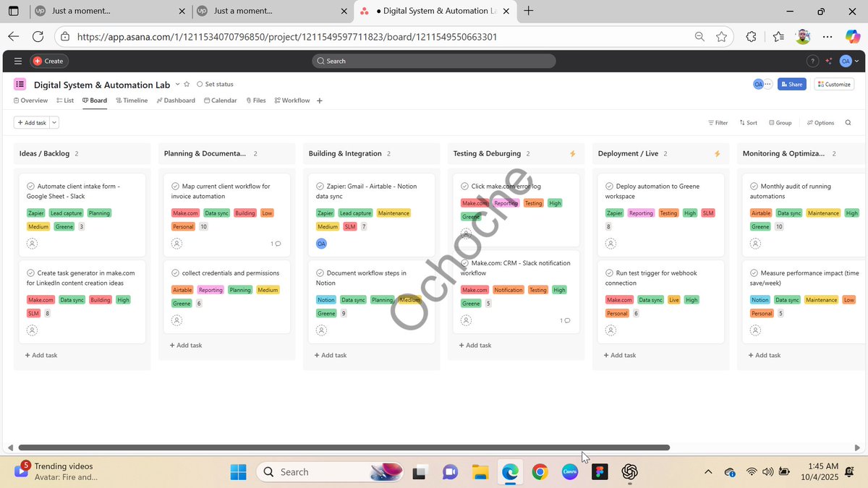Image resolution: width=868 pixels, height=488 pixels.
Task: Mark collect credentials and permissions complete
Action: [175, 273]
